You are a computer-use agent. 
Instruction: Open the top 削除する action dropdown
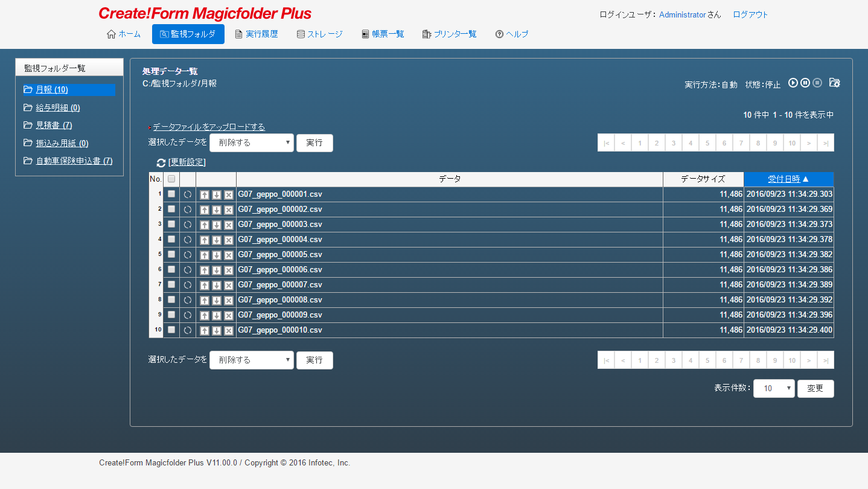tap(252, 143)
